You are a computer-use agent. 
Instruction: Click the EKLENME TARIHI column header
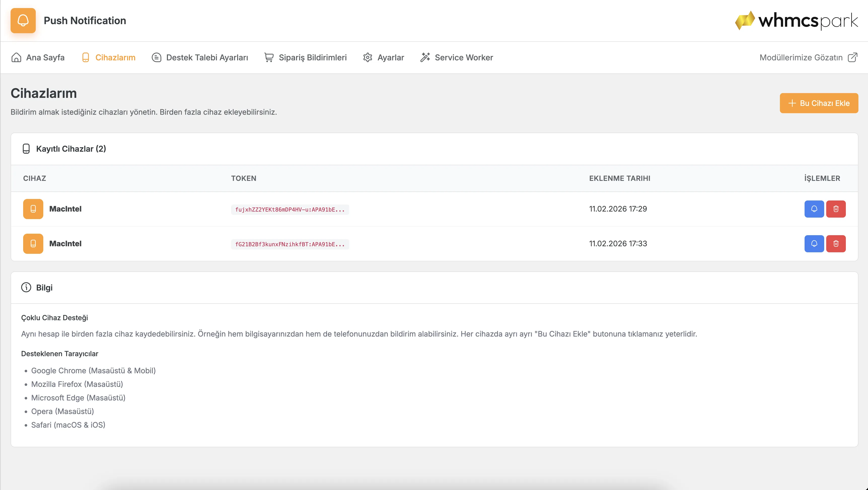pyautogui.click(x=619, y=178)
